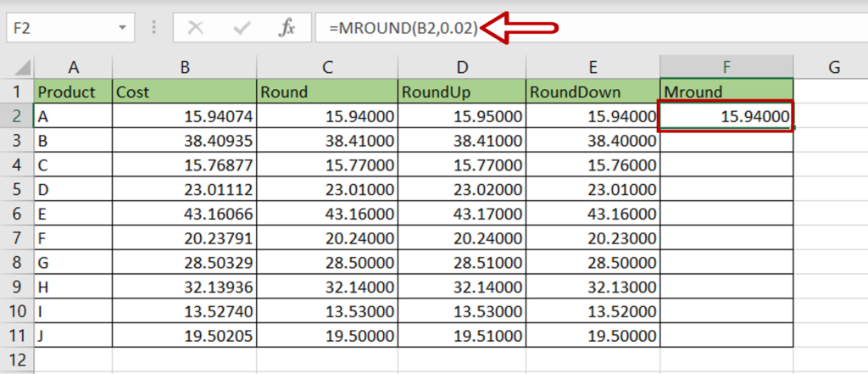Viewport: 868px width, 374px height.
Task: Click RoundUp cell 15.95000
Action: (462, 116)
